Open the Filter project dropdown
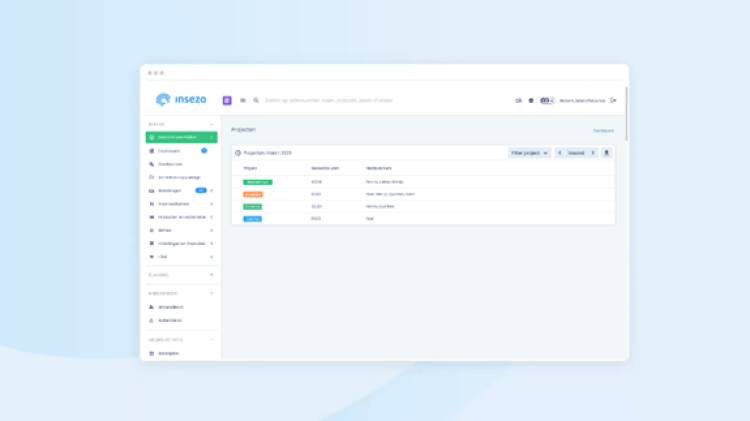The width and height of the screenshot is (750, 421). 530,153
